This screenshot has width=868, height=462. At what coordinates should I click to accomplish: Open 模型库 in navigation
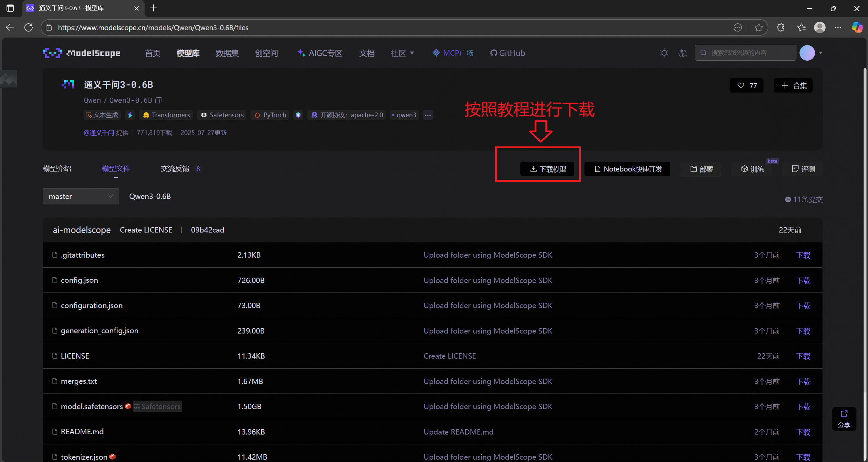click(x=188, y=53)
